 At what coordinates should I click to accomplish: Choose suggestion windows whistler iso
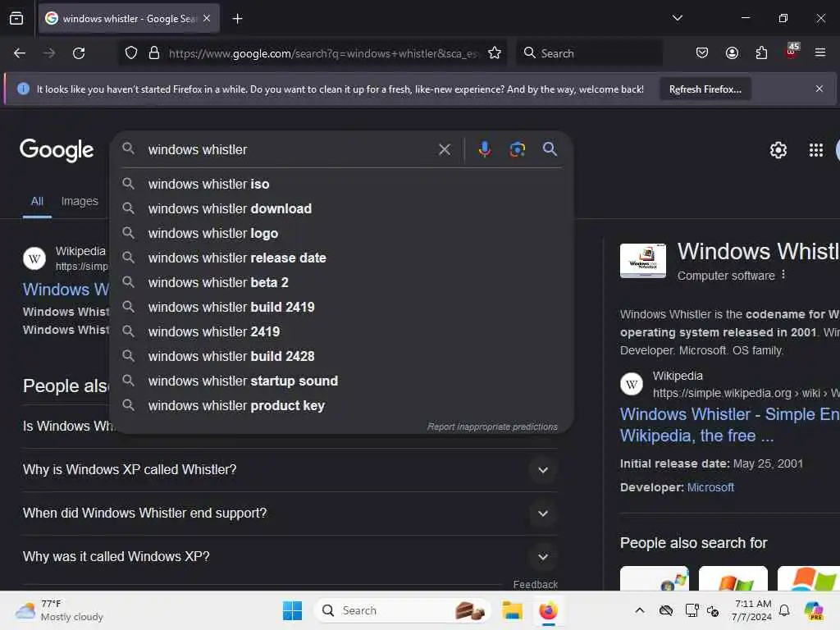click(x=342, y=184)
